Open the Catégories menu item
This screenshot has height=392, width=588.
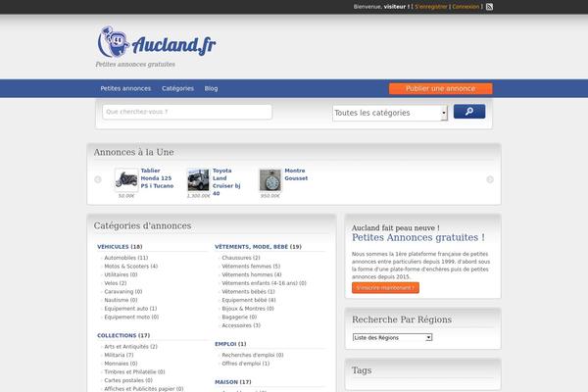pos(177,88)
